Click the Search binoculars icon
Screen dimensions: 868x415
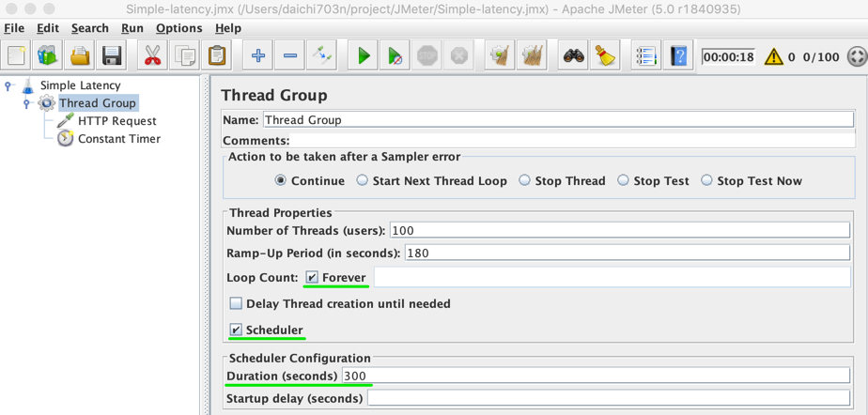573,55
